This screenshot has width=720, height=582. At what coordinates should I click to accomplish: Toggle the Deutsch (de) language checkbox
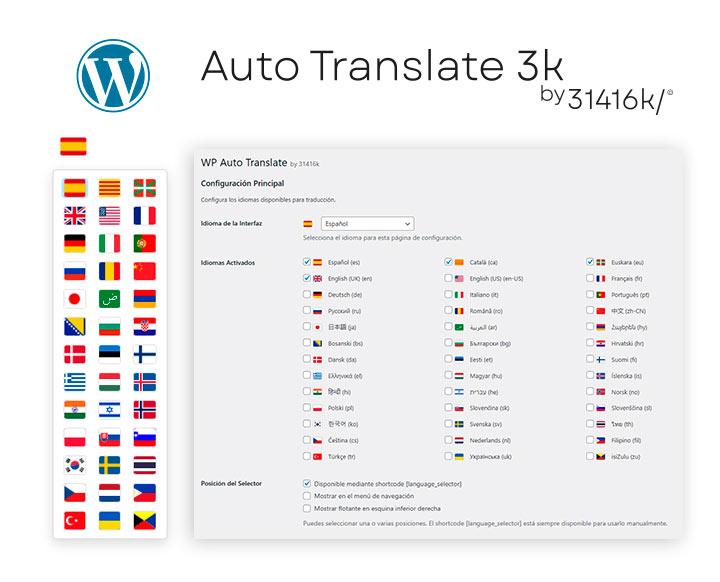click(x=307, y=295)
